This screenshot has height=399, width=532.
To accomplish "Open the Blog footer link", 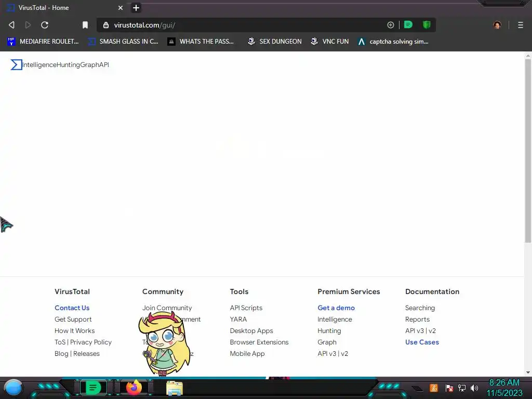I will coord(61,353).
